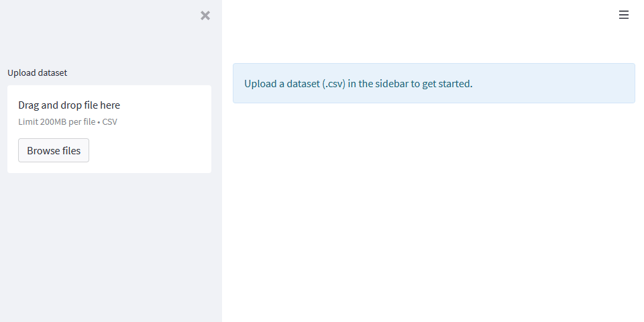Open the hamburger menu in top-right corner
644x322 pixels.
(x=624, y=15)
